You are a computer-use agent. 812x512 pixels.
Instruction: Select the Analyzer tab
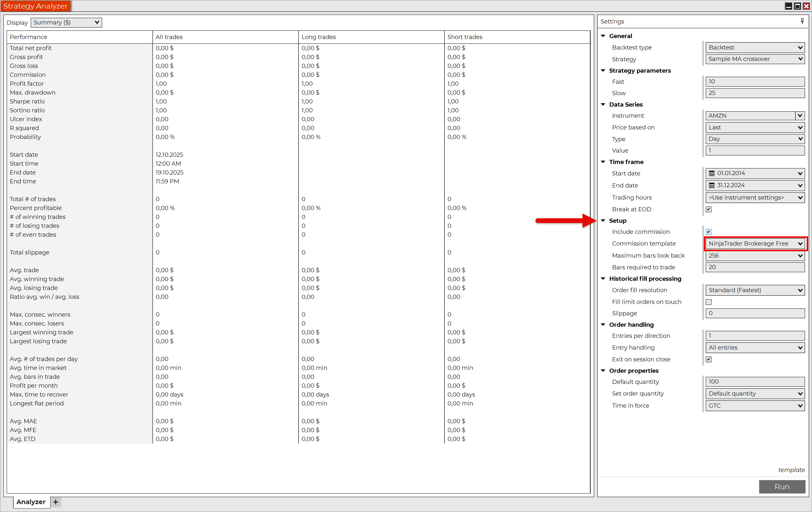coord(31,502)
